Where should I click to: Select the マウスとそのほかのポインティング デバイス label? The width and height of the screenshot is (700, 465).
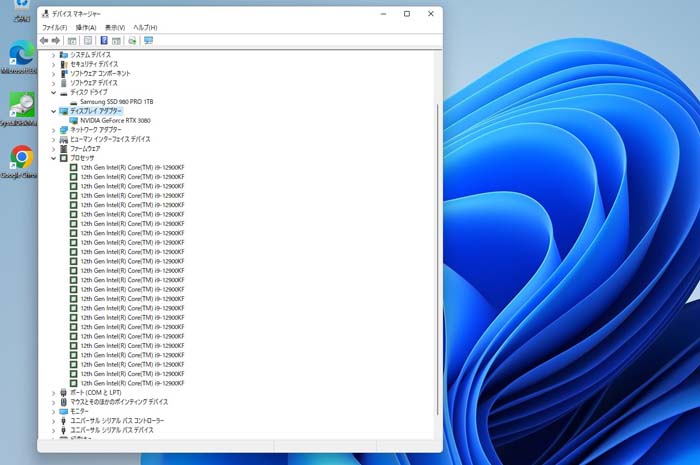coord(119,402)
